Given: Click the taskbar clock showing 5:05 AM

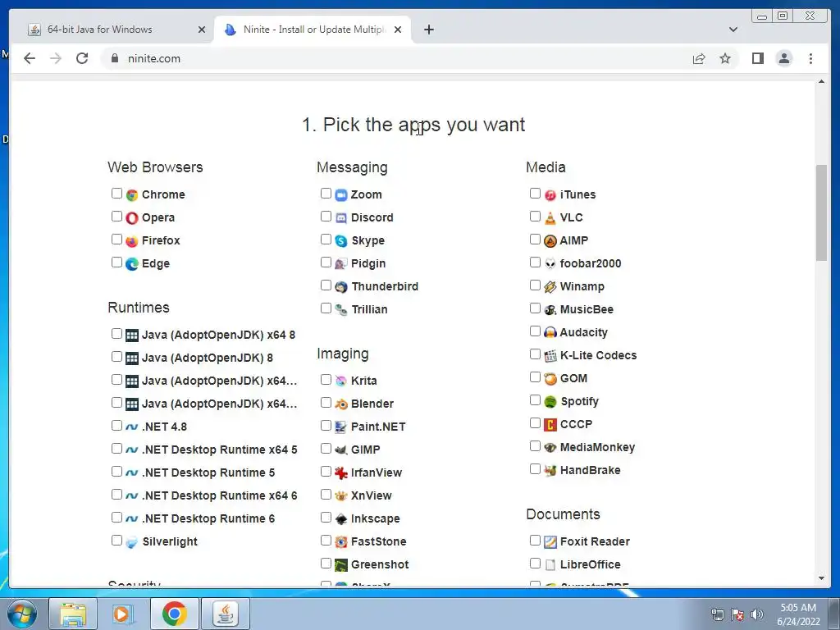Looking at the screenshot, I should 797,614.
